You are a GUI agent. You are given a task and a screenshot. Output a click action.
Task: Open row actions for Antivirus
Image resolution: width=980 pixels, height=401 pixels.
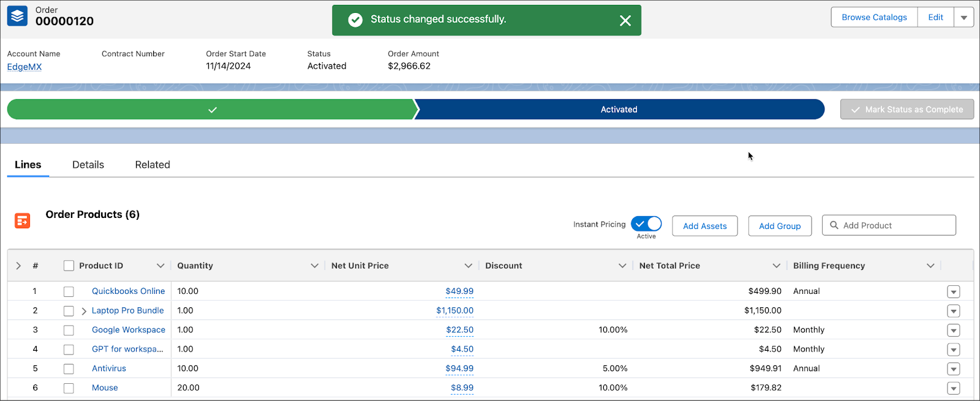[953, 369]
